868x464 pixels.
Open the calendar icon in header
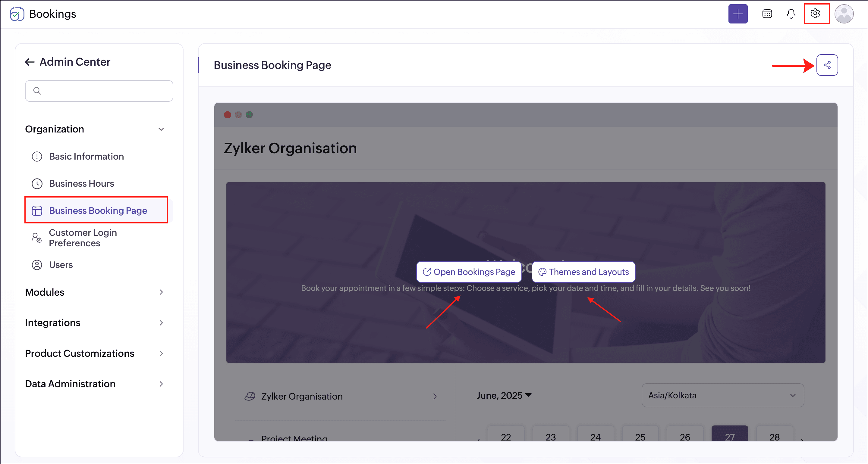click(x=767, y=14)
